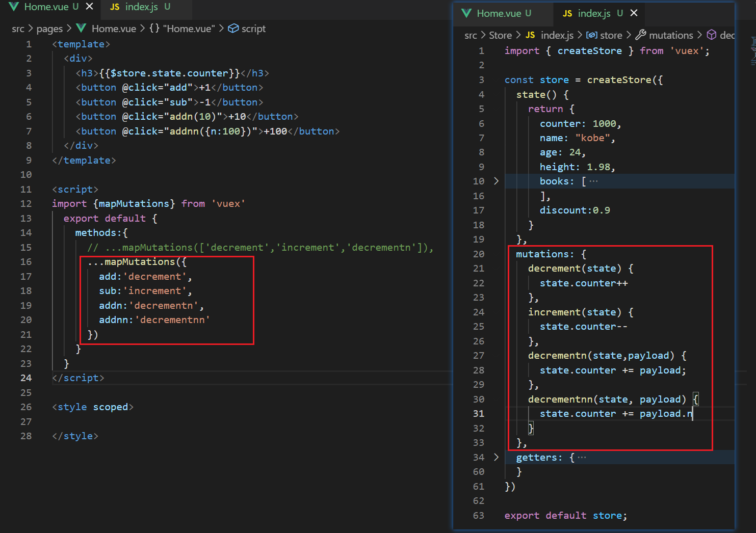Open Home.vue tab in right editor
Screen dimensions: 756x533
[503, 13]
